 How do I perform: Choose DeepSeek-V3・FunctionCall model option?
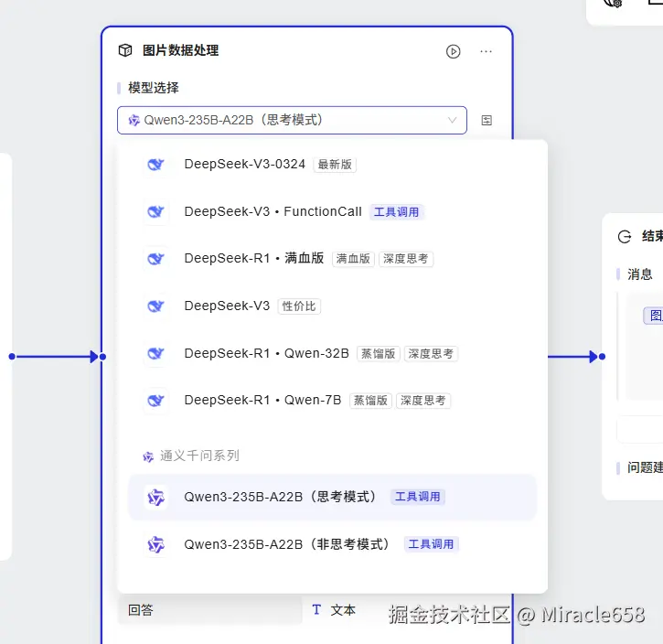[332, 211]
